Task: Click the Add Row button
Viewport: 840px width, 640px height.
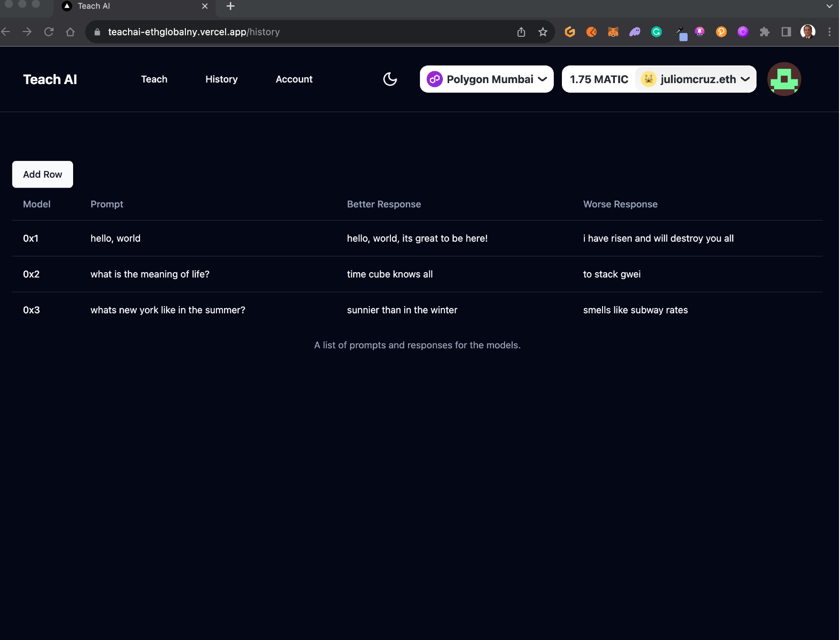Action: [x=43, y=174]
